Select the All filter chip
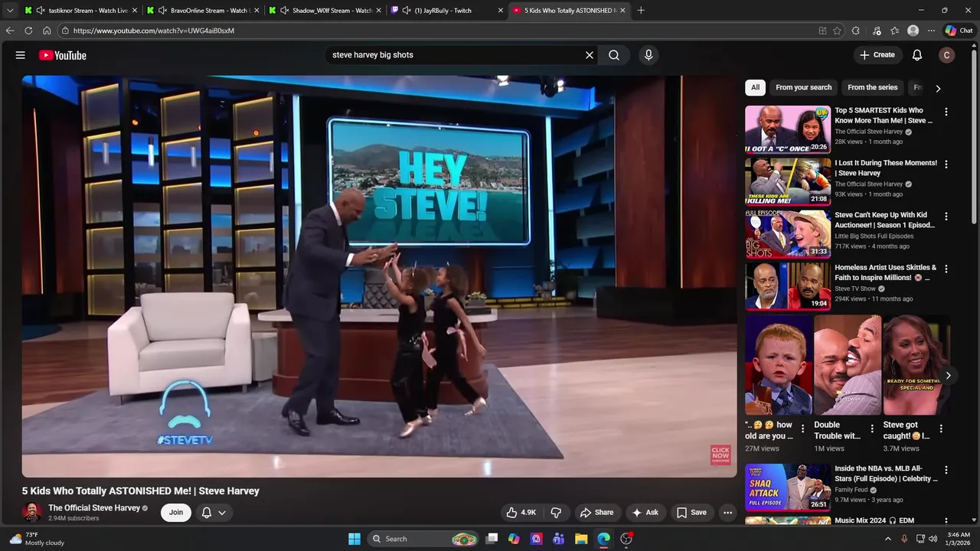Viewport: 980px width, 551px height. [x=755, y=87]
